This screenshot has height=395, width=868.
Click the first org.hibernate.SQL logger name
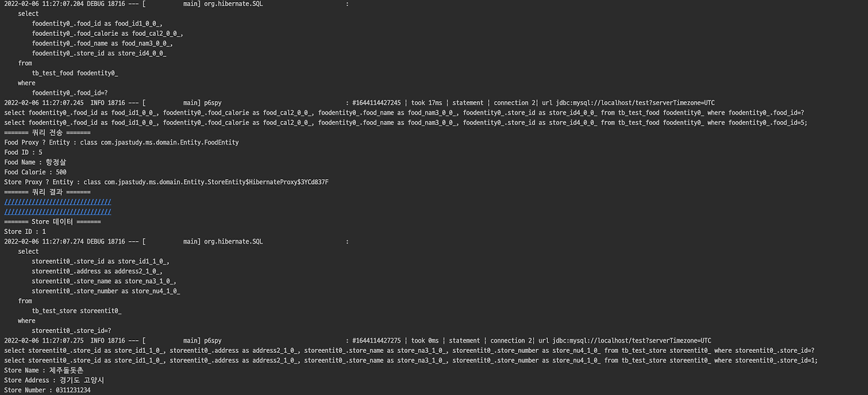pos(233,4)
